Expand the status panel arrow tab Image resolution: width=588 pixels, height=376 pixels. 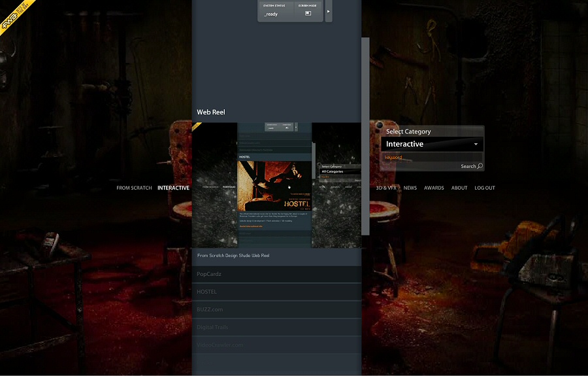point(328,11)
